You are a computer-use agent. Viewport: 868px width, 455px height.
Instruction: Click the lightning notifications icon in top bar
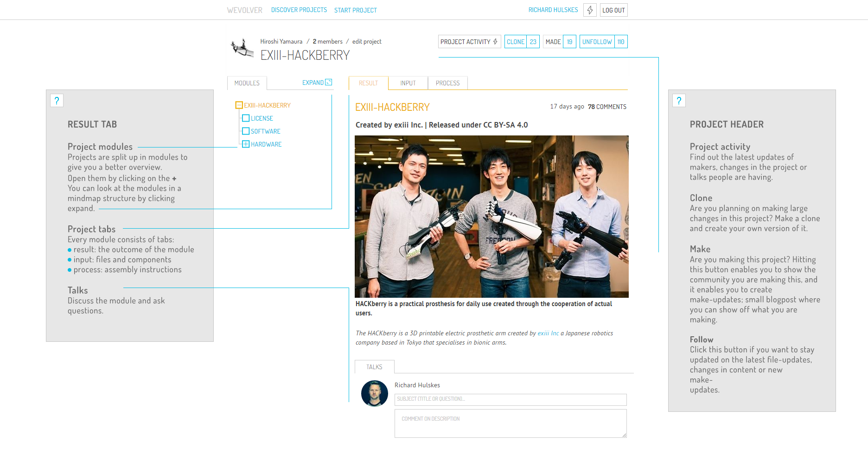click(590, 10)
